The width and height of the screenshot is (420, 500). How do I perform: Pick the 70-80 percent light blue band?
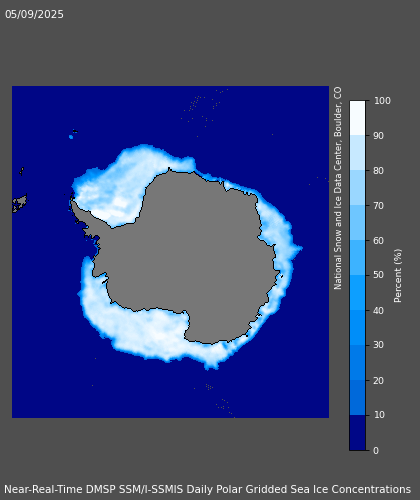pyautogui.click(x=357, y=188)
